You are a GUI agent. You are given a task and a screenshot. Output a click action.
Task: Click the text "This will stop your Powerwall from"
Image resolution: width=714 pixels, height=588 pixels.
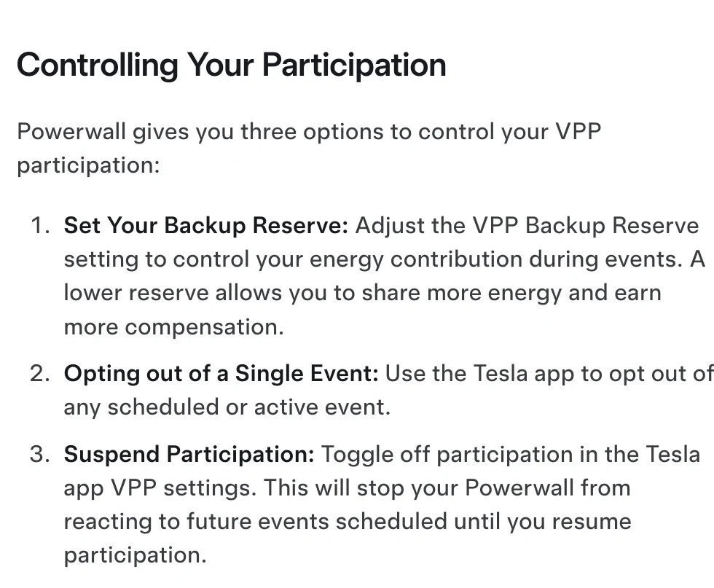[447, 487]
